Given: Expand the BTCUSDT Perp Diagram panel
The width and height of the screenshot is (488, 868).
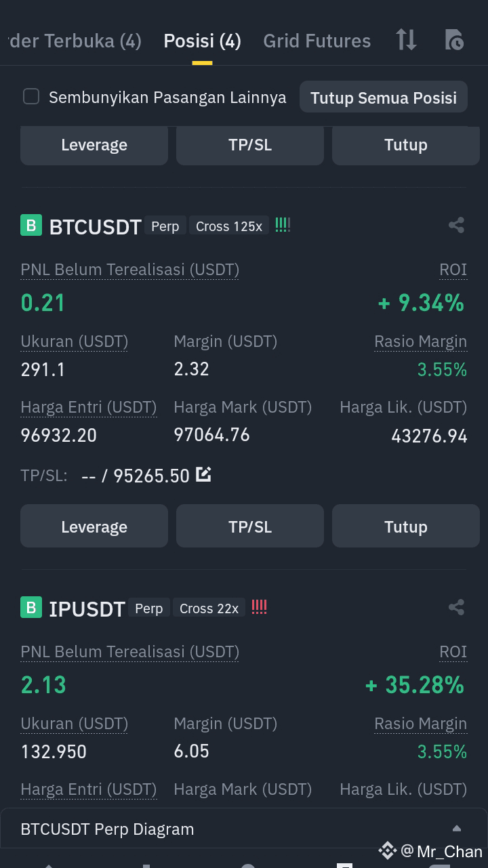Looking at the screenshot, I should click(x=244, y=829).
